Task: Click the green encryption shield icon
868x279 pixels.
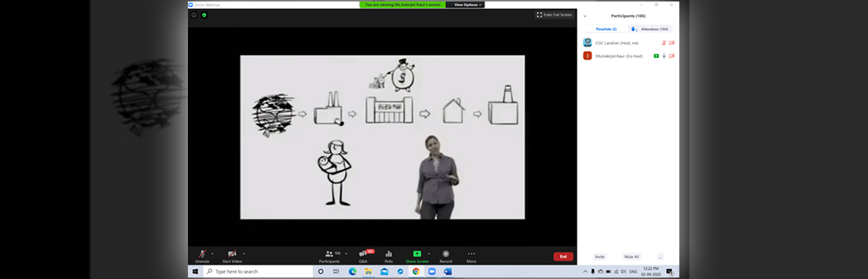Action: 205,15
